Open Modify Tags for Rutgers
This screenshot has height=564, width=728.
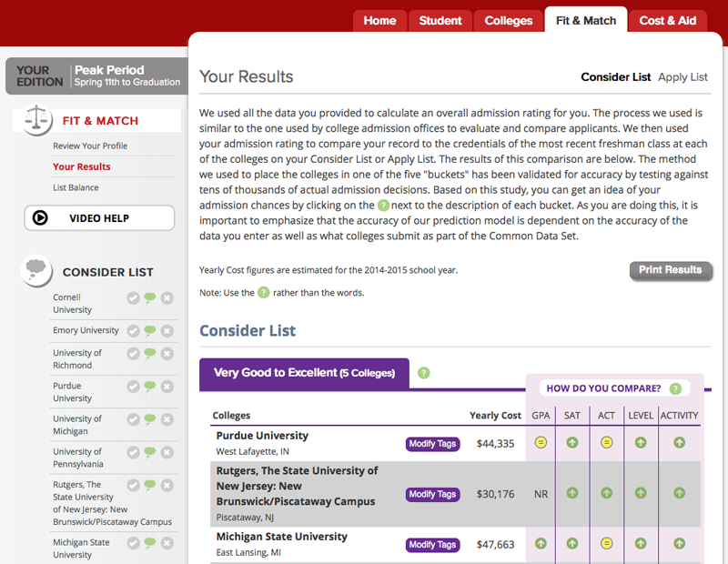(x=432, y=494)
